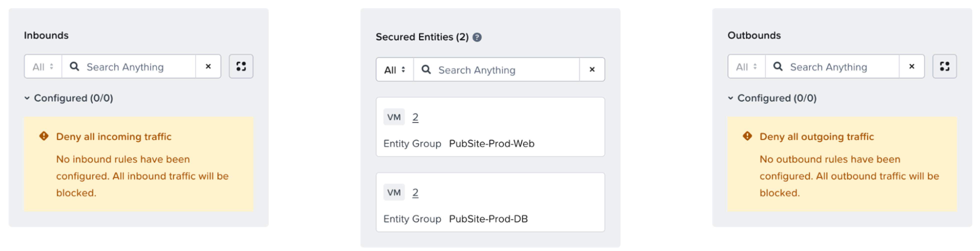This screenshot has height=251, width=980.
Task: Open VM count link for PubSite-Prod-Web
Action: click(x=415, y=117)
